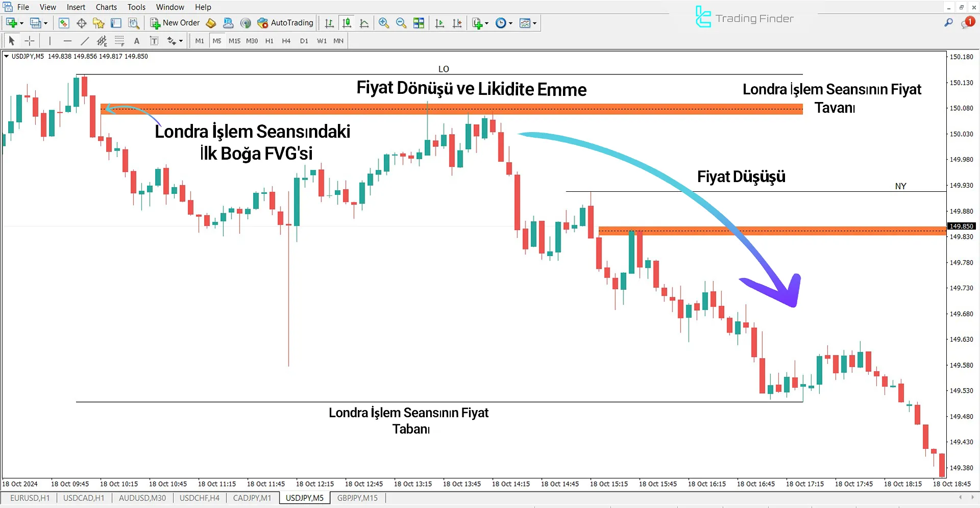The image size is (980, 508).
Task: Open the Strategy Tester
Action: (134, 22)
